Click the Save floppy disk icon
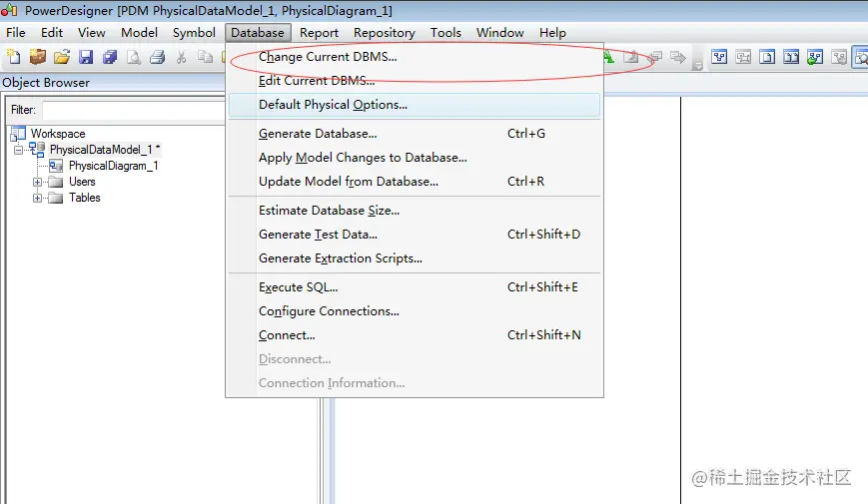 [x=86, y=57]
